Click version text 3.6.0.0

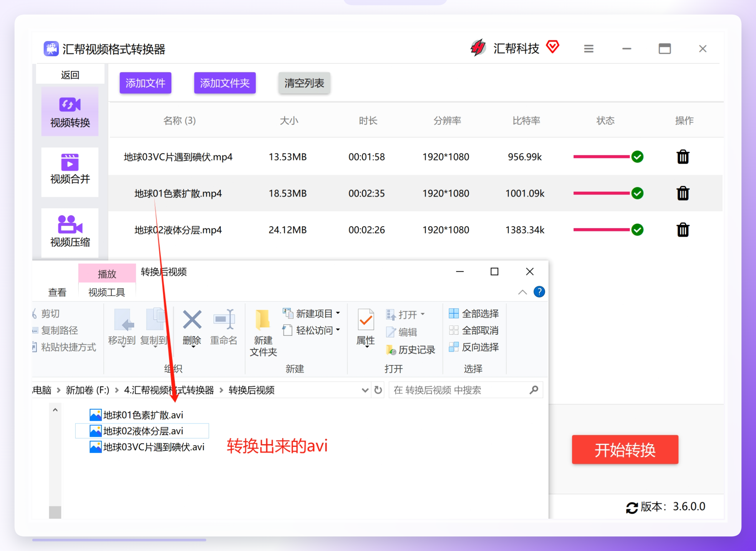[x=689, y=507]
